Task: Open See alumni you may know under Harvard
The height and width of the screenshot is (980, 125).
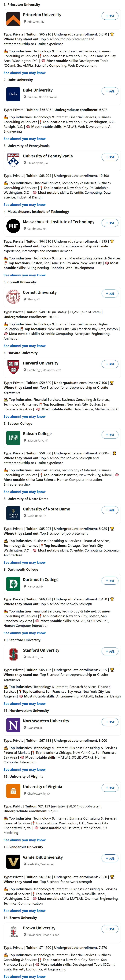Action: [x=24, y=417]
